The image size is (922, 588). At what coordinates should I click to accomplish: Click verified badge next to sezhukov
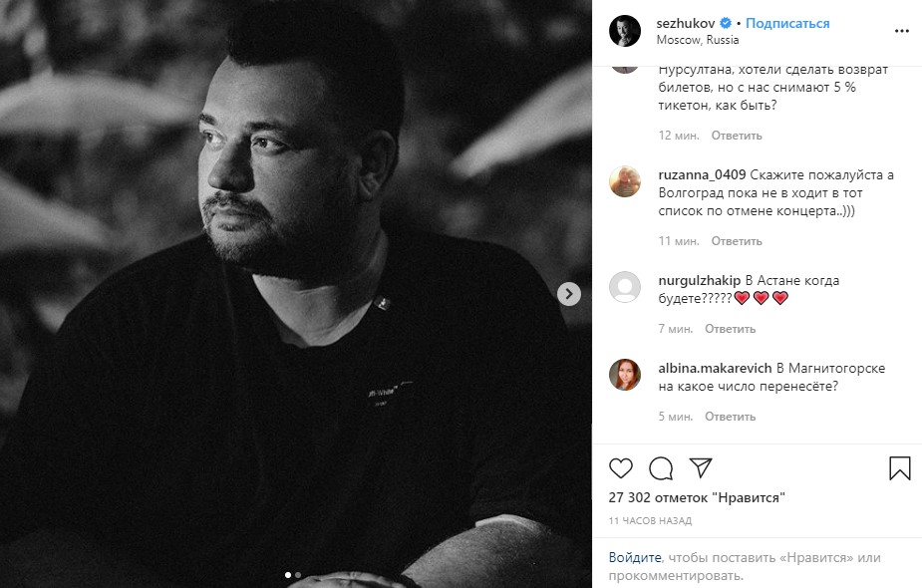(x=726, y=23)
